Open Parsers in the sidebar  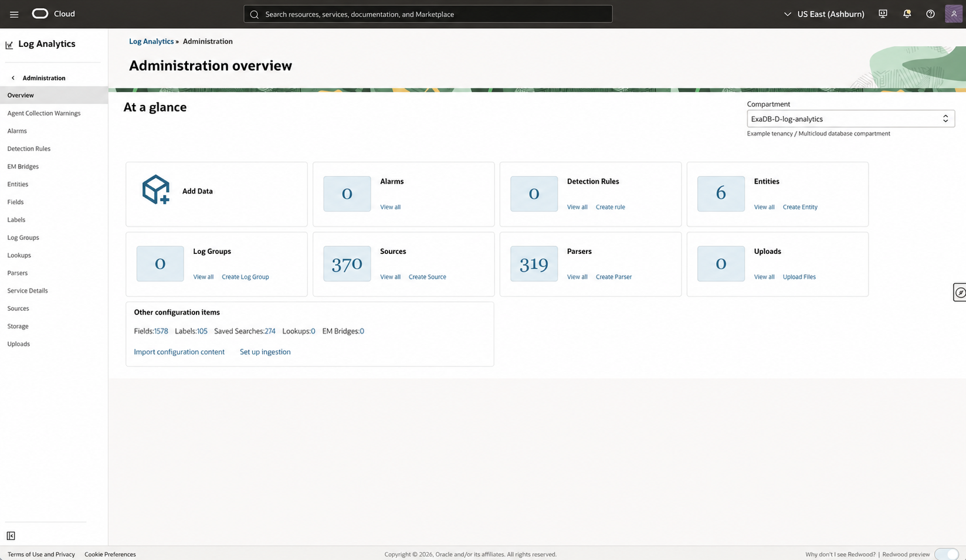pos(18,273)
